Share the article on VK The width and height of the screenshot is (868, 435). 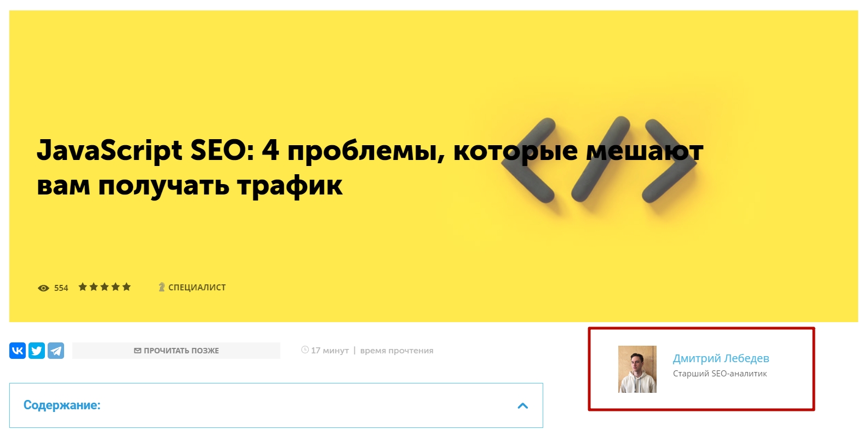pos(18,351)
